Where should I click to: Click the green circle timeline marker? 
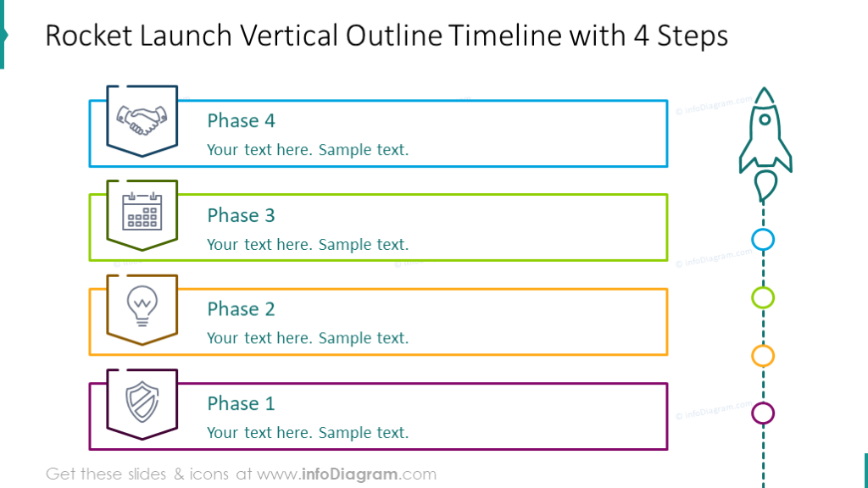763,297
